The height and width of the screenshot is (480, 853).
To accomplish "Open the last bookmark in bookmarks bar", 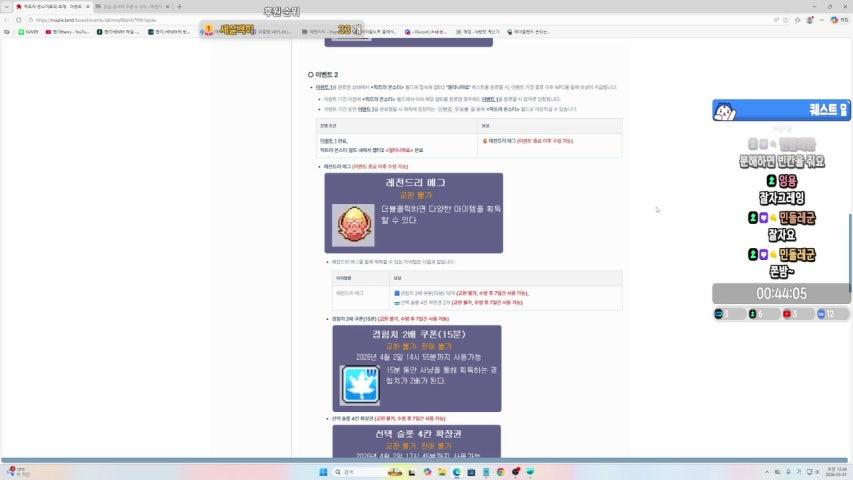I will [528, 32].
